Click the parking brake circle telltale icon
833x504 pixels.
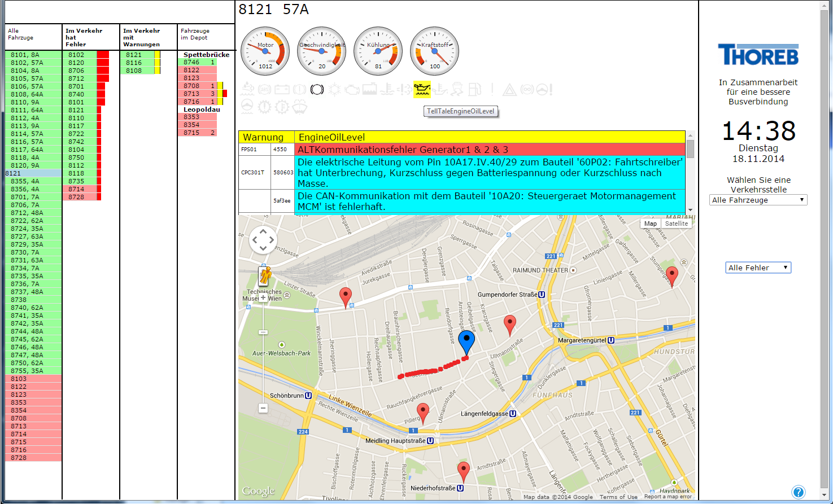317,89
